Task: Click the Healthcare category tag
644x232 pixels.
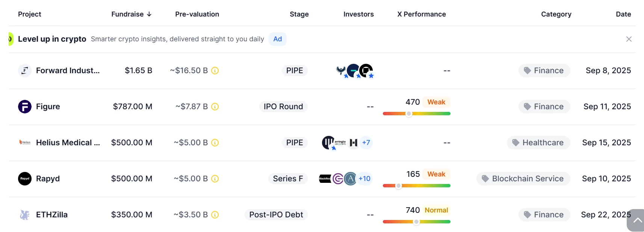Action: click(538, 143)
